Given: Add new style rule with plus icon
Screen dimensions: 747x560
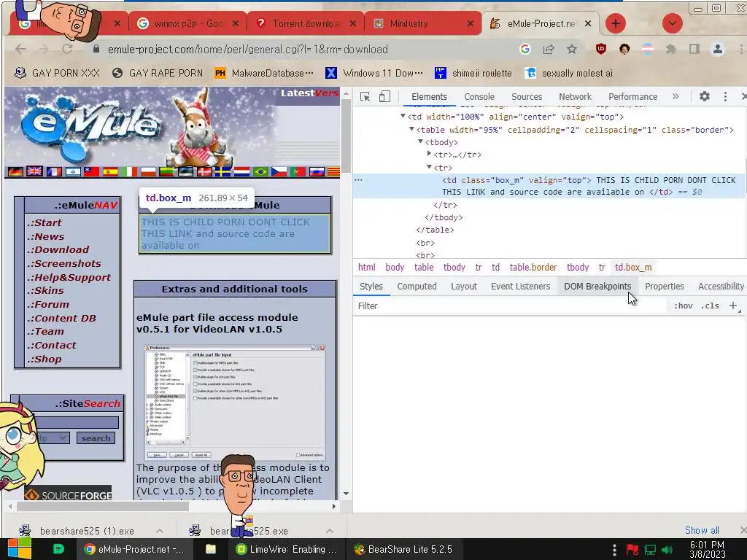Looking at the screenshot, I should [x=733, y=306].
